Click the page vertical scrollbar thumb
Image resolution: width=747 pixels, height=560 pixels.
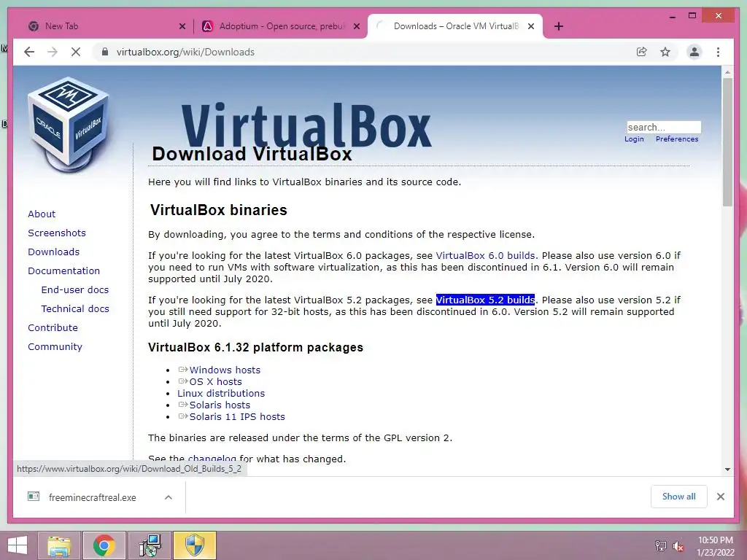tap(727, 141)
